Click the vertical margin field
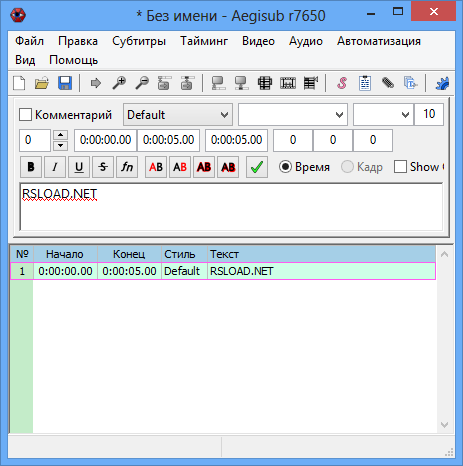The height and width of the screenshot is (466, 463). [373, 140]
